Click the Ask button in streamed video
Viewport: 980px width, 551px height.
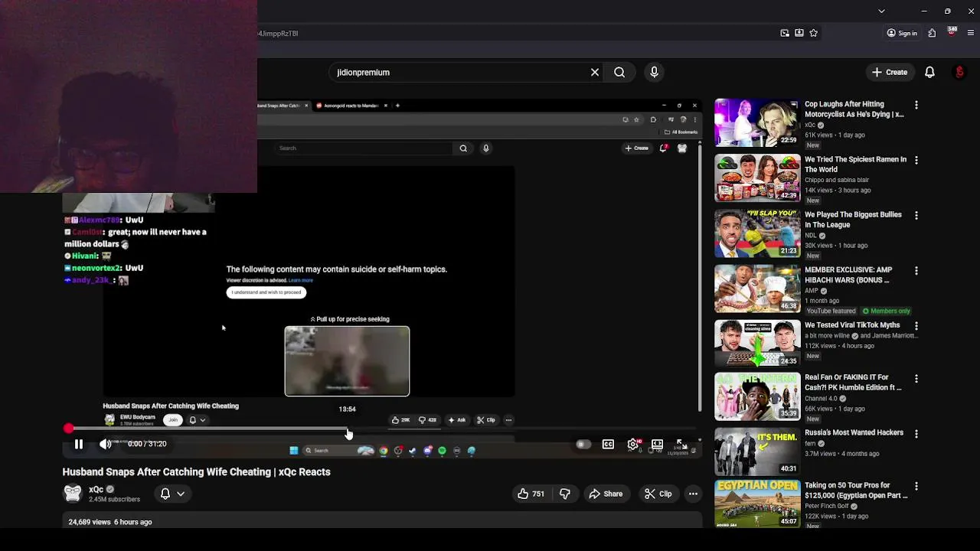[457, 419]
